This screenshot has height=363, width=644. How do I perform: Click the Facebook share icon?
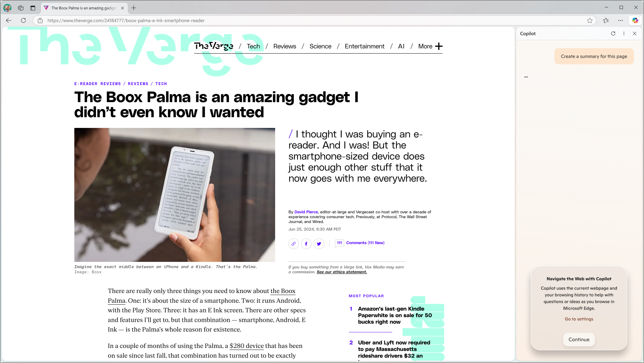306,243
